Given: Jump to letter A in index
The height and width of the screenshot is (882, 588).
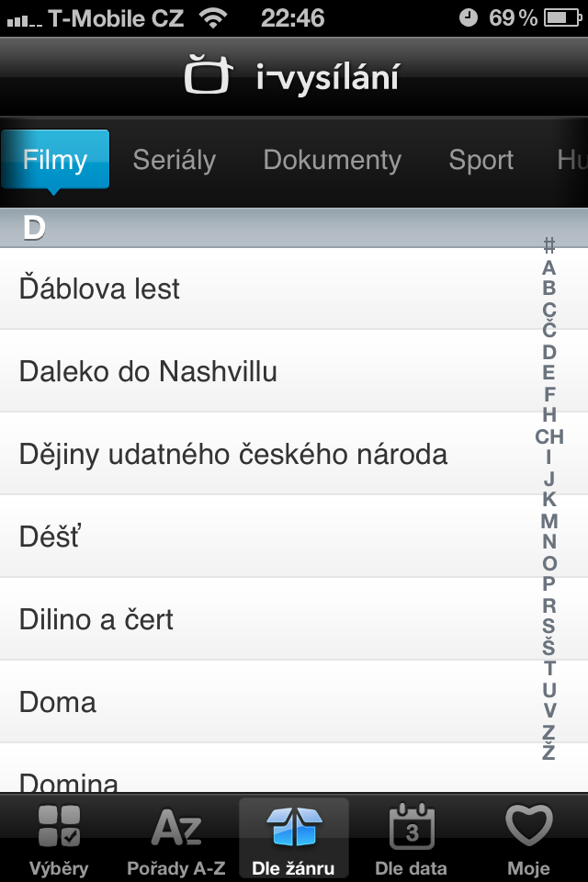Looking at the screenshot, I should click(549, 267).
